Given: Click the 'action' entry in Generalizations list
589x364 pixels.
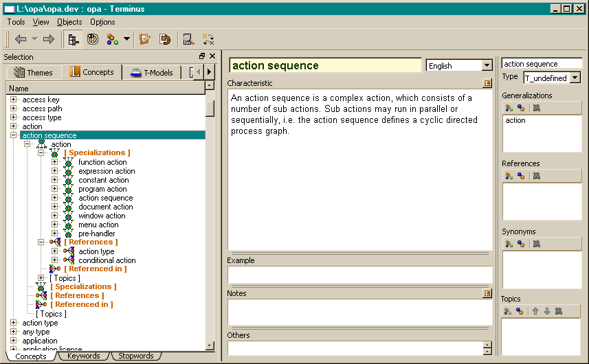Looking at the screenshot, I should pos(515,120).
